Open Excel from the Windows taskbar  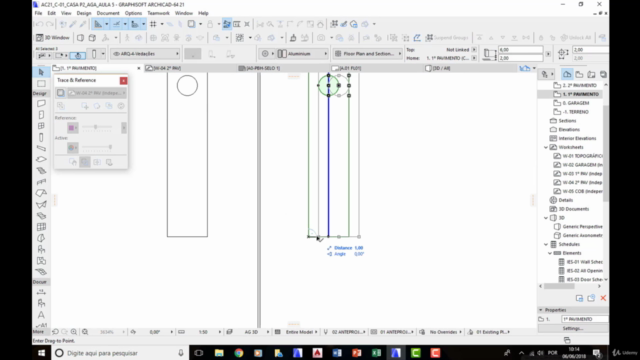click(x=376, y=353)
